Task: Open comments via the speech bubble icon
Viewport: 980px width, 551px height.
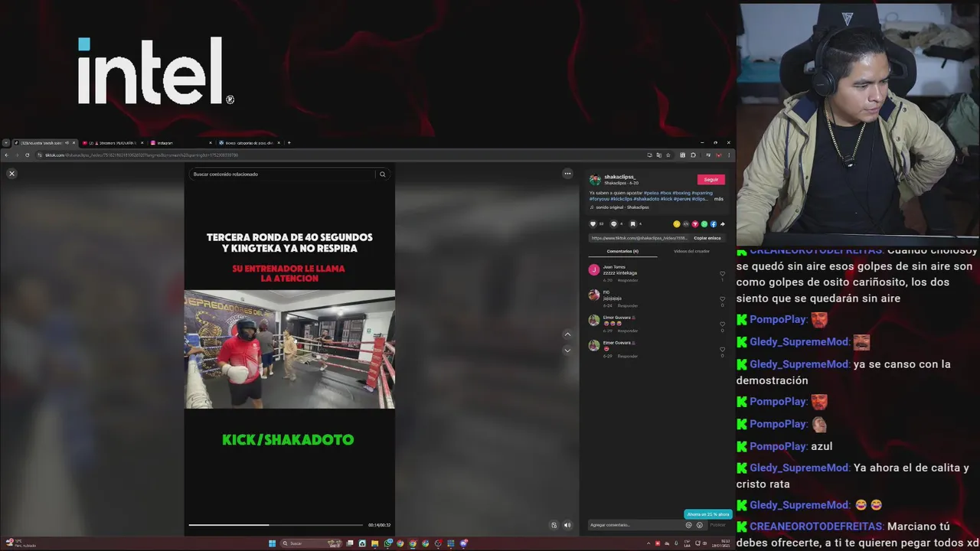Action: click(x=613, y=224)
